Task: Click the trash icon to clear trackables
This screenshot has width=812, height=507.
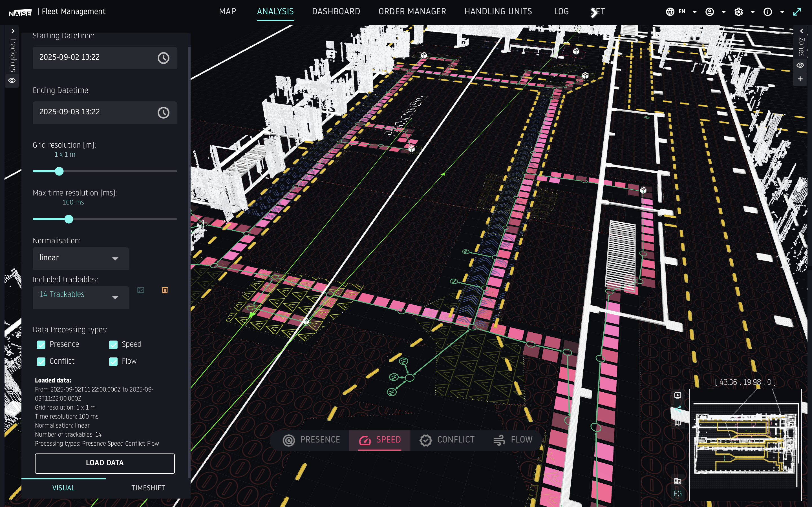Action: [165, 290]
